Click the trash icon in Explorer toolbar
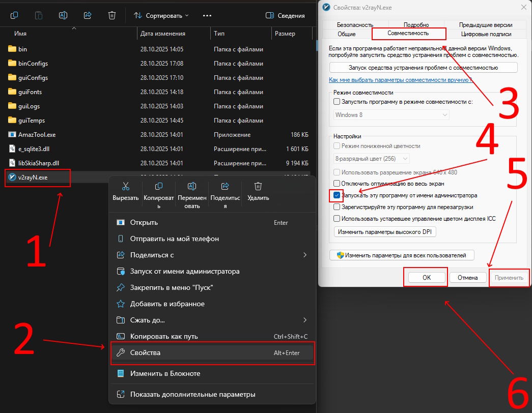Image resolution: width=532 pixels, height=413 pixels. 112,15
